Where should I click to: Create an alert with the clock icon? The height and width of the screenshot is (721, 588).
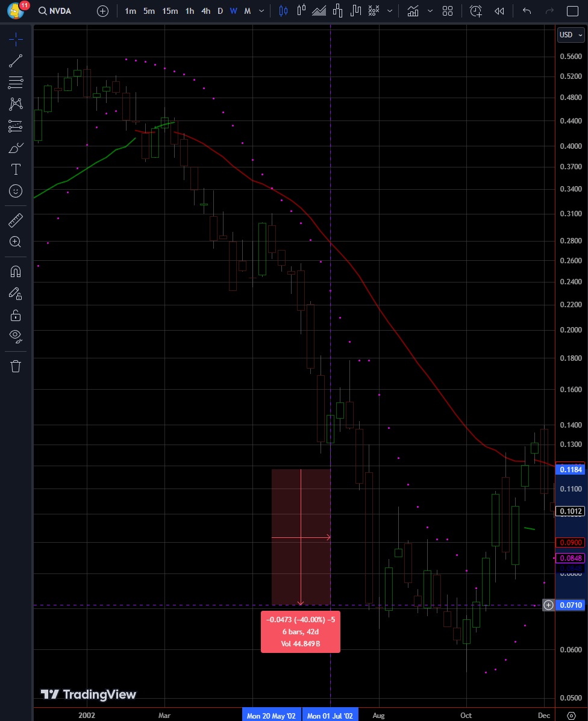476,11
